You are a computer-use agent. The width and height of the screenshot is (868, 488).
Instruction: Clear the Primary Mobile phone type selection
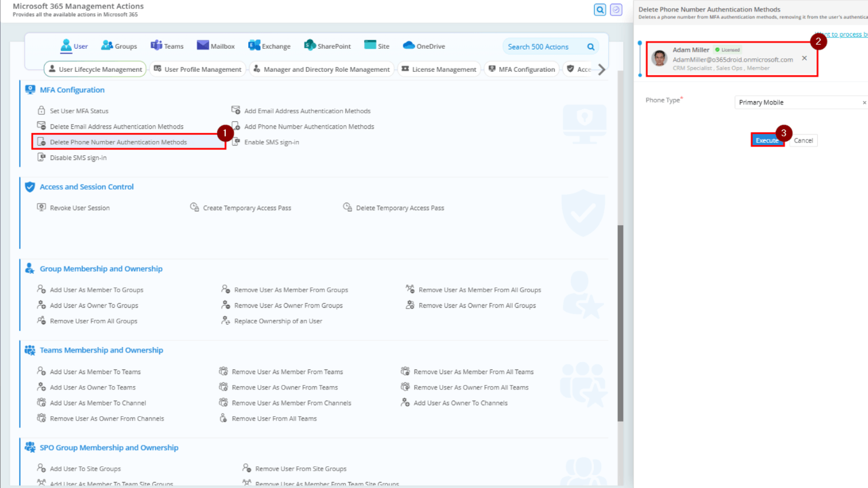[x=864, y=103]
